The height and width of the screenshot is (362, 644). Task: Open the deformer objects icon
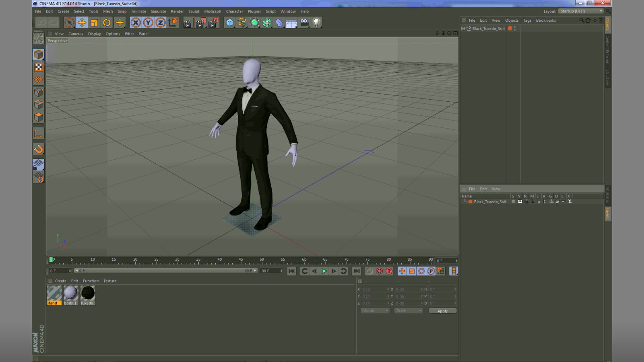(x=279, y=23)
